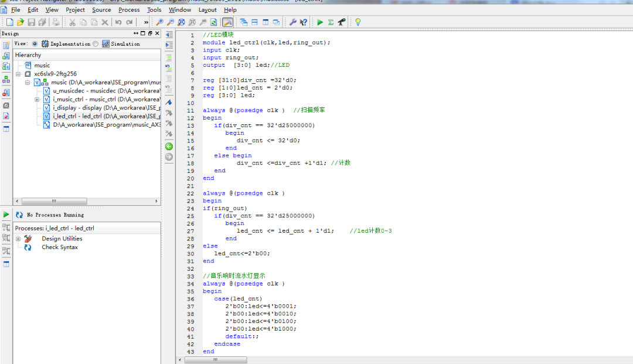The height and width of the screenshot is (364, 633).
Task: Click the Check Syntax process
Action: tap(59, 247)
